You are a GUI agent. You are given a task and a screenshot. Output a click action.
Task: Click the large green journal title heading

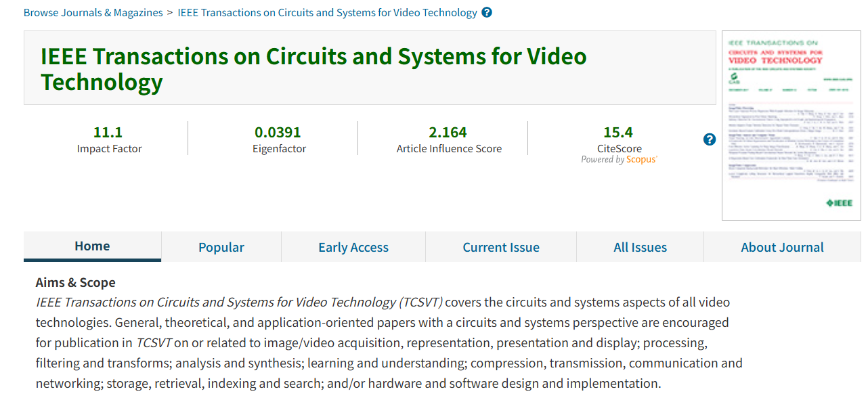[313, 69]
